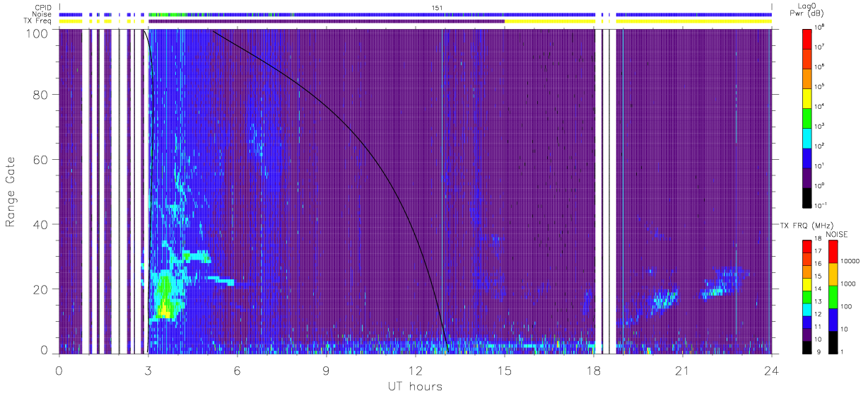Viewport: 868px width, 401px height.
Task: Click the "NOISE" legend title
Action: coord(838,233)
